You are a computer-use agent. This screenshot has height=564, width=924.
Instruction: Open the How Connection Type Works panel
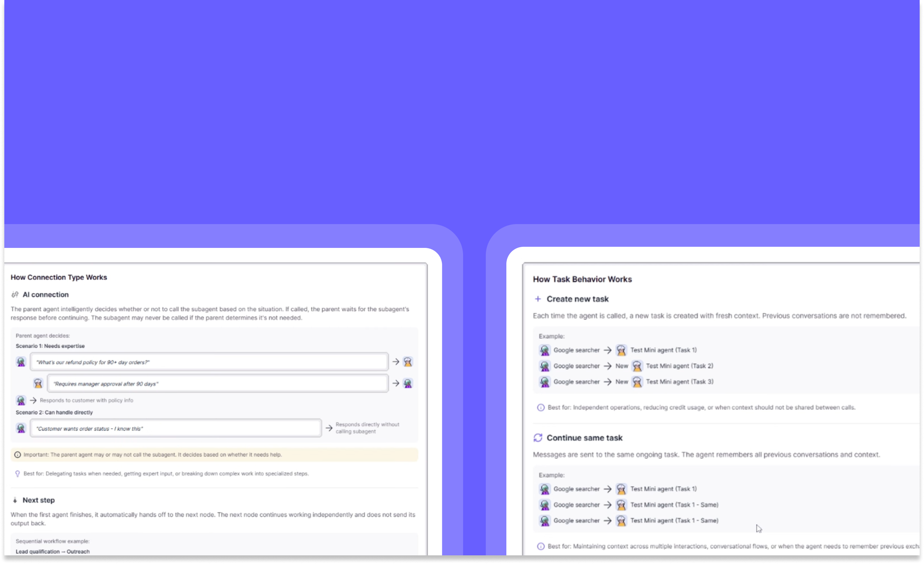click(x=58, y=277)
